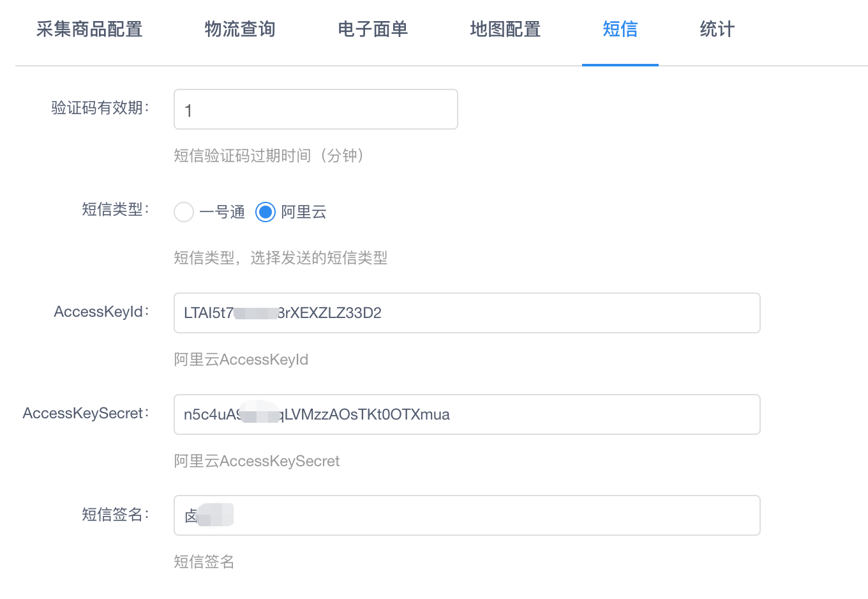Image resolution: width=868 pixels, height=599 pixels.
Task: Click the hint text 短信类型，选择发送的短信类型
Action: [x=280, y=258]
